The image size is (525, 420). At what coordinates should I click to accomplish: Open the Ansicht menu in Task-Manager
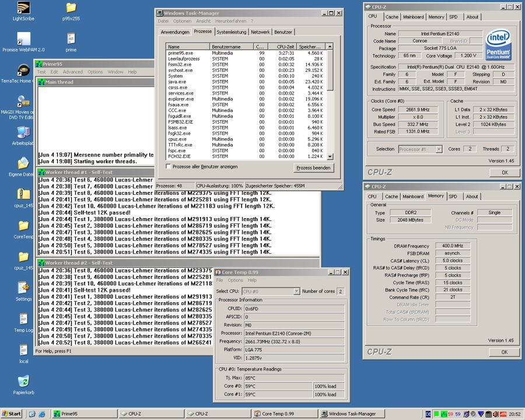click(x=203, y=21)
